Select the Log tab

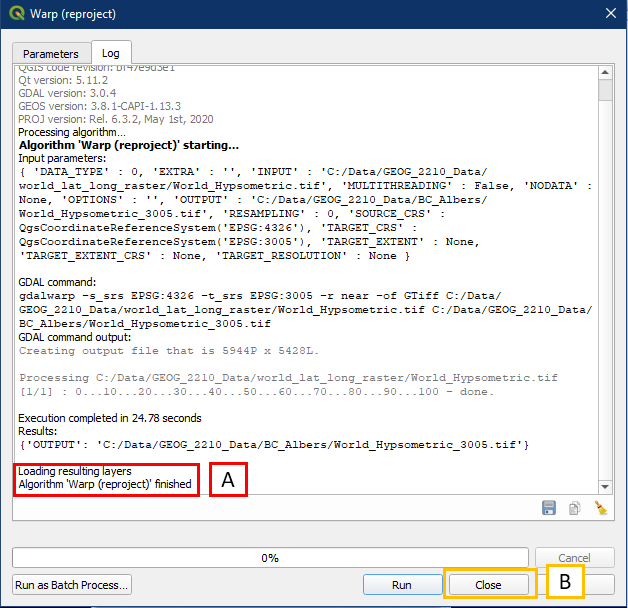click(110, 54)
